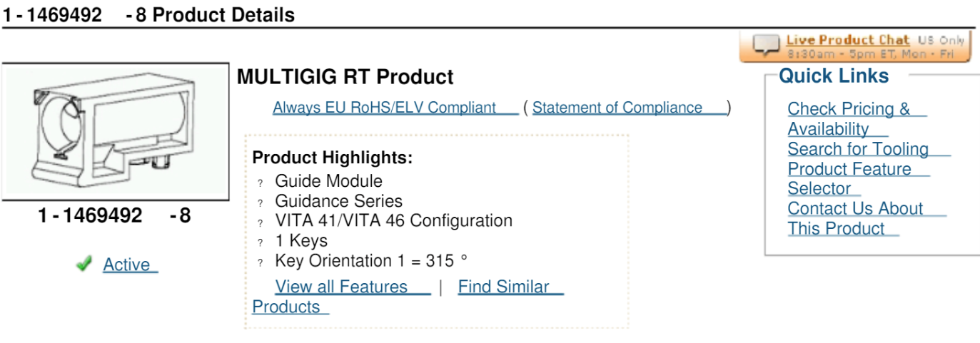Click the MULTIGIG RT Product heading
Image resolution: width=980 pixels, height=343 pixels.
coord(345,77)
